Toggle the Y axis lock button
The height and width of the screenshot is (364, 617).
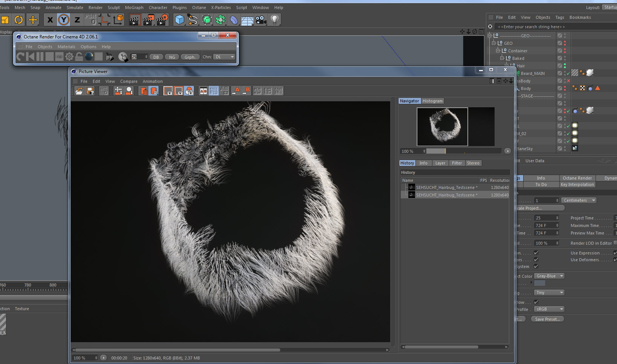coord(64,20)
